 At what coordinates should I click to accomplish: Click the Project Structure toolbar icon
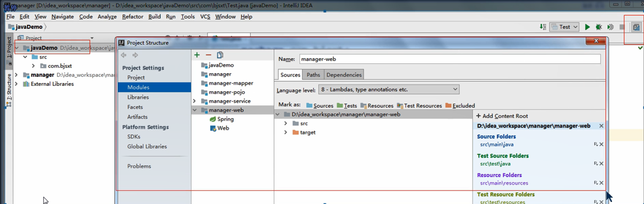(636, 27)
